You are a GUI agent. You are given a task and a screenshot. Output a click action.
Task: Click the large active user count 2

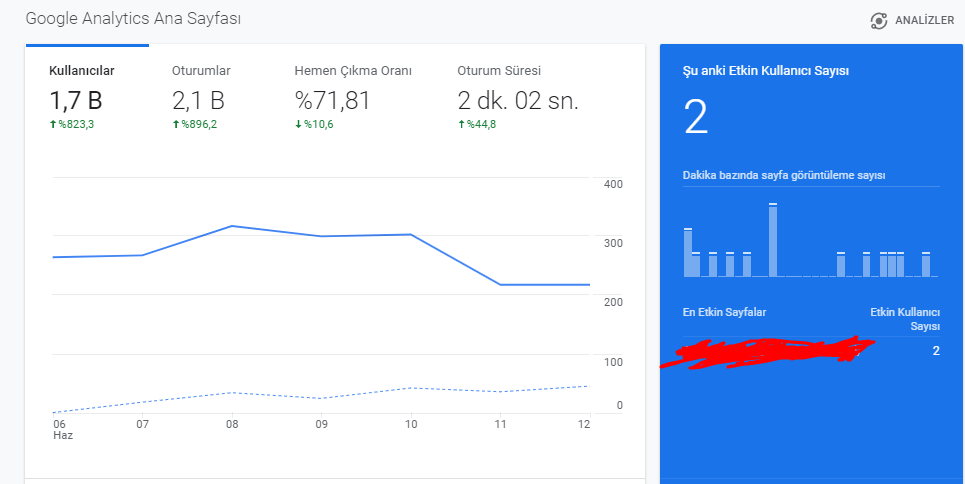tap(696, 118)
